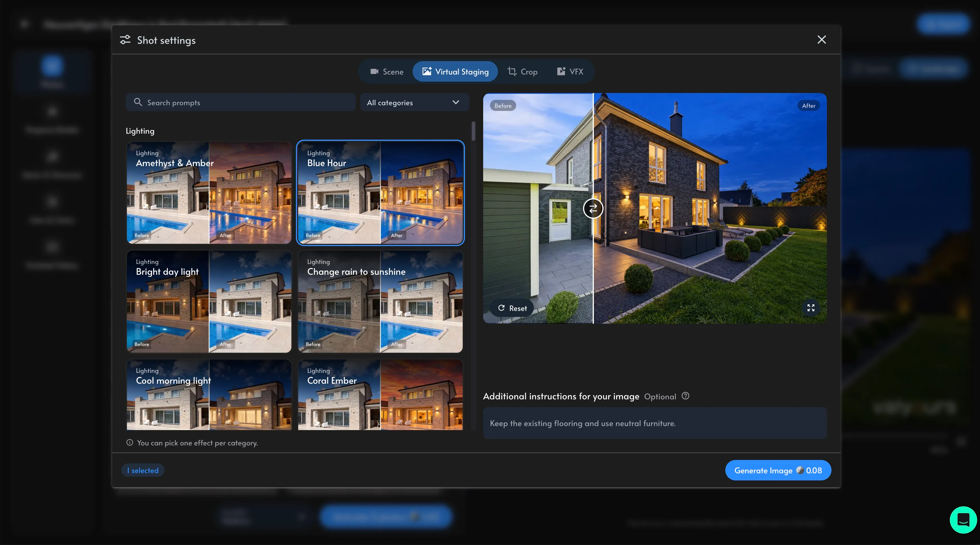
Task: Select the Amethyst & Amber lighting preset
Action: coord(209,193)
